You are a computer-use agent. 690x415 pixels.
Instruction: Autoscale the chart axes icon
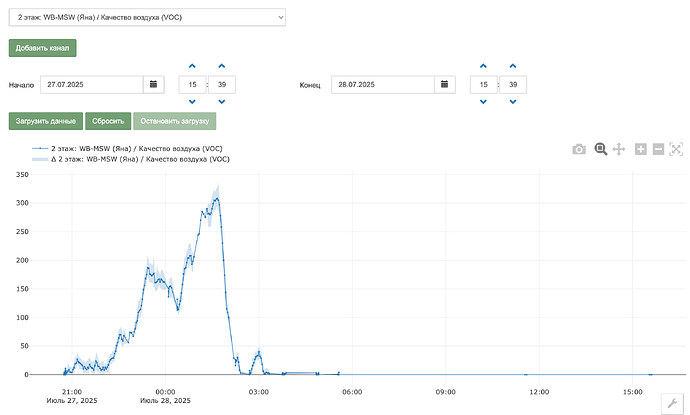pos(676,149)
